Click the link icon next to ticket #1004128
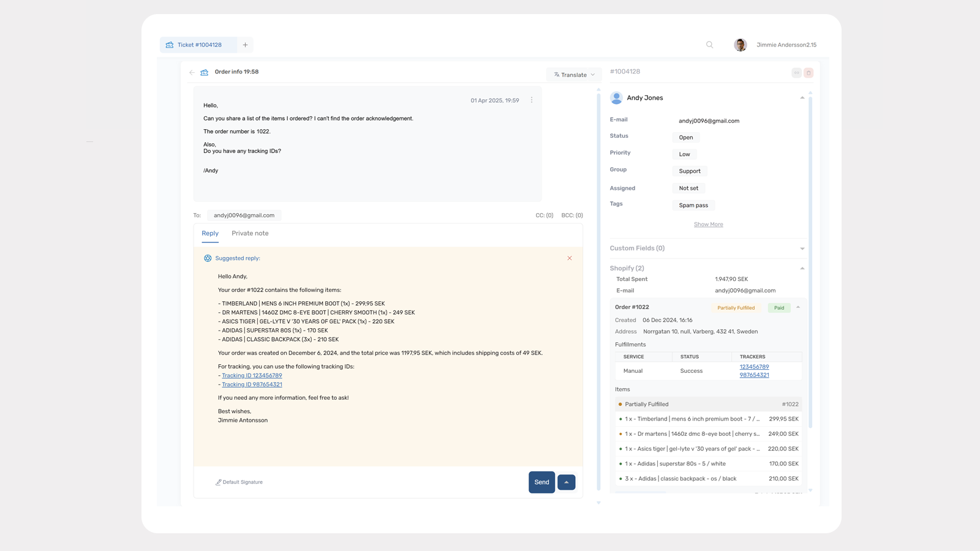Viewport: 980px width, 551px height. (x=796, y=73)
